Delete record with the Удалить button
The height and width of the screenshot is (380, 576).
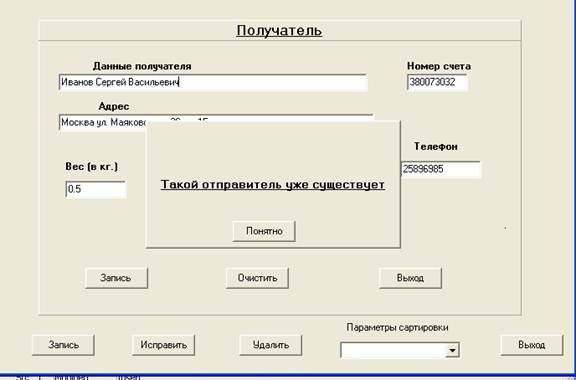click(271, 345)
